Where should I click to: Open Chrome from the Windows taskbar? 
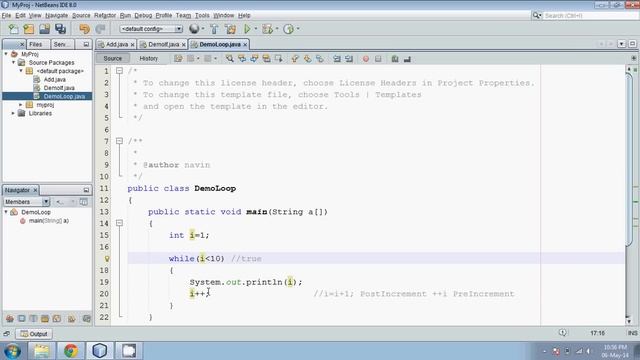(x=71, y=350)
